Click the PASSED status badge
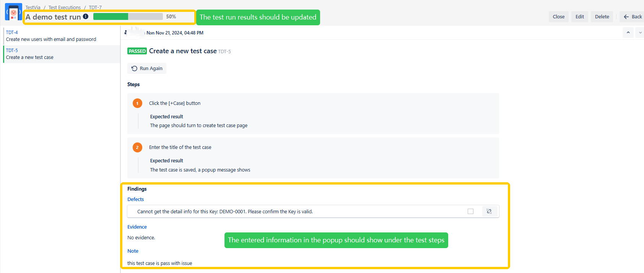Image resolution: width=644 pixels, height=273 pixels. (137, 51)
